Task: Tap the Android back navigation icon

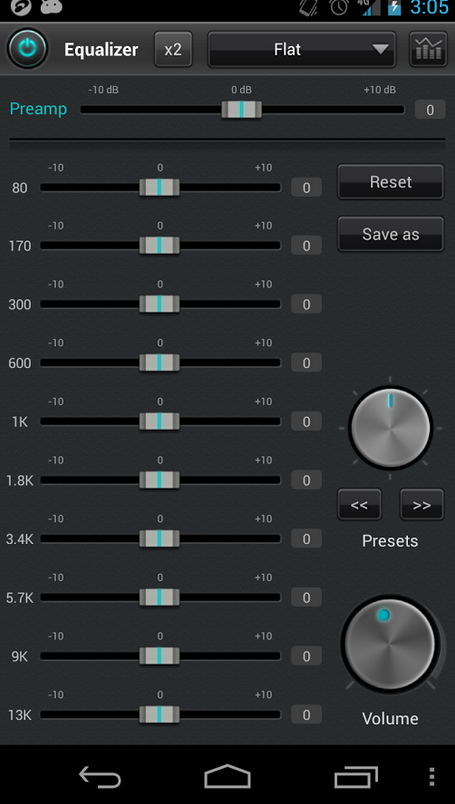Action: (x=100, y=777)
